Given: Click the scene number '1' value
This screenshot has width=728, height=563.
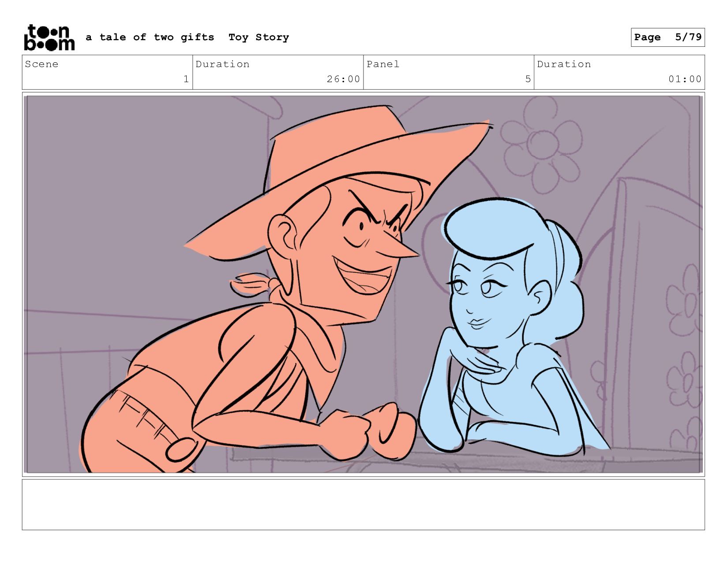Looking at the screenshot, I should pyautogui.click(x=186, y=79).
